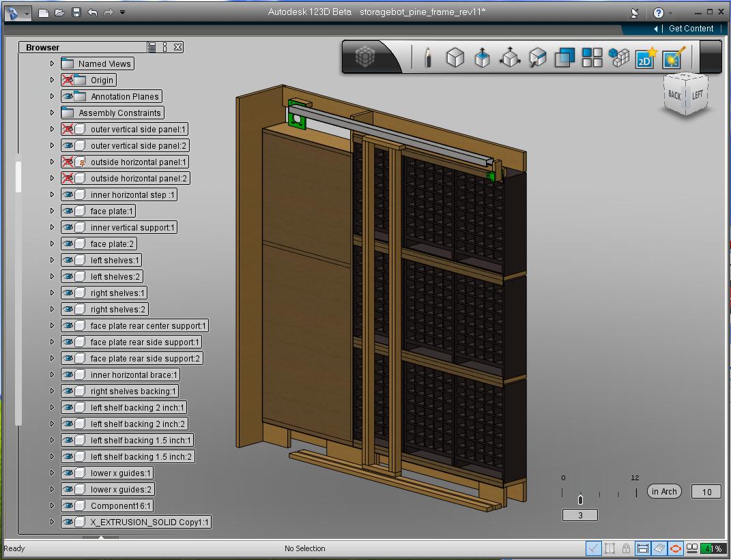Click the 'in Arch' units button
731x560 pixels.
click(x=664, y=491)
